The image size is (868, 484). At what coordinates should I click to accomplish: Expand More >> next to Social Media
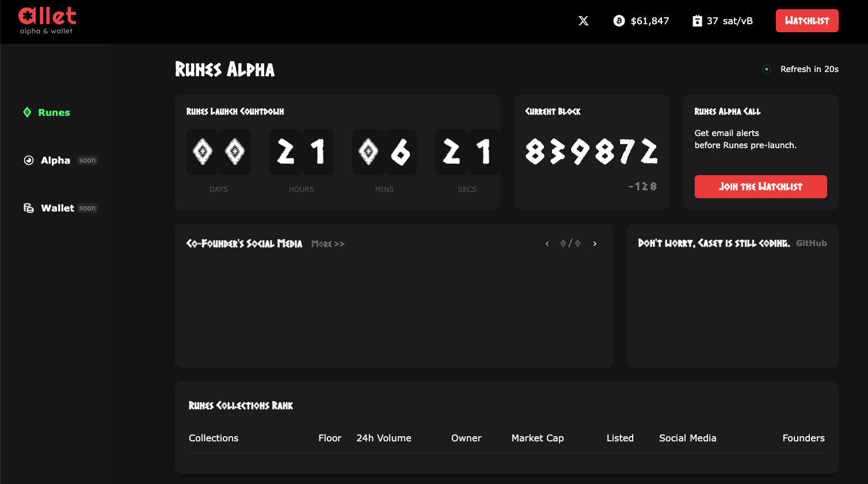(x=328, y=244)
